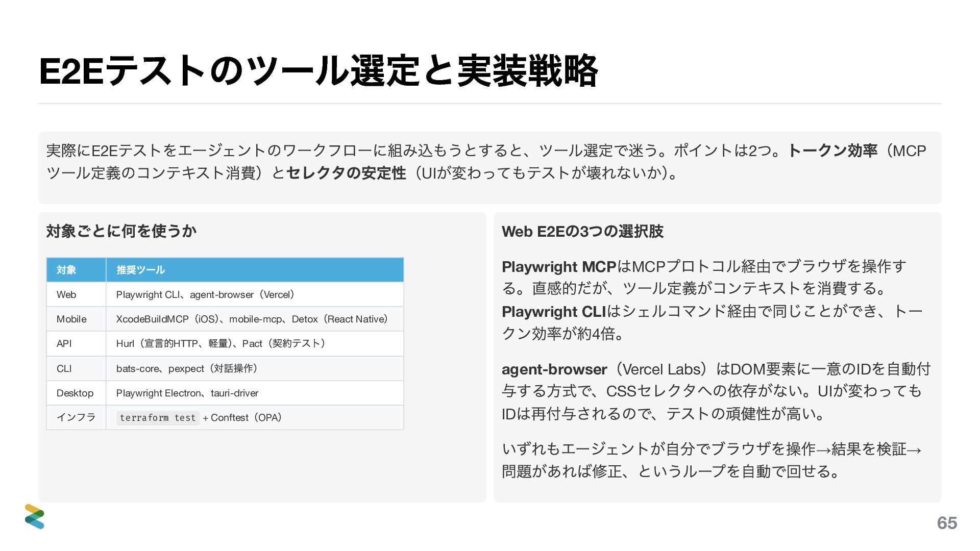The height and width of the screenshot is (551, 980).
Task: Click the 推奨ツール table column header
Action: pos(140,270)
